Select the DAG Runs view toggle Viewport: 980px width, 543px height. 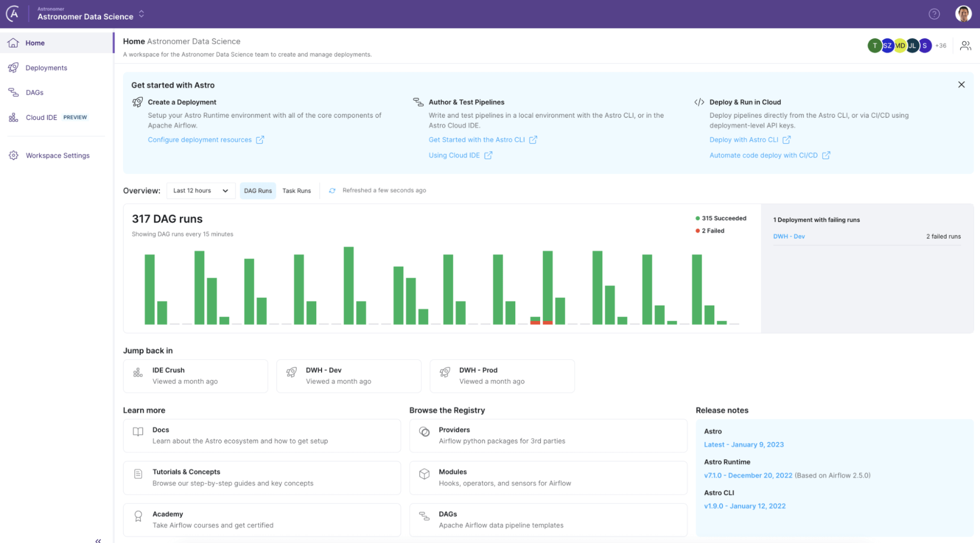coord(258,191)
